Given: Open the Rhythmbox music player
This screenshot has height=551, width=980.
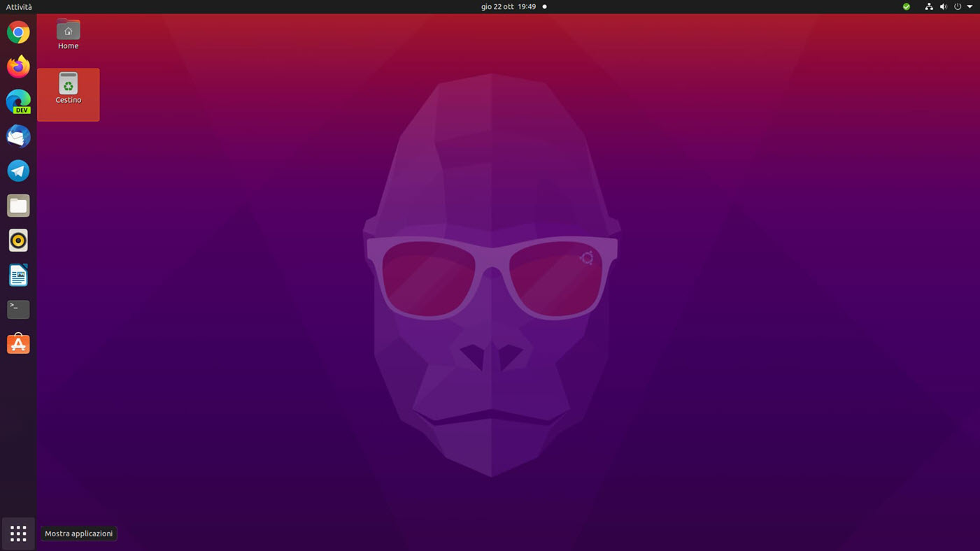Looking at the screenshot, I should point(17,240).
